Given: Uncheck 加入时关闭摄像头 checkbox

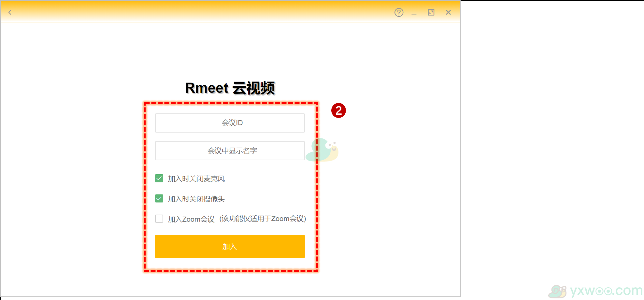Looking at the screenshot, I should point(159,198).
